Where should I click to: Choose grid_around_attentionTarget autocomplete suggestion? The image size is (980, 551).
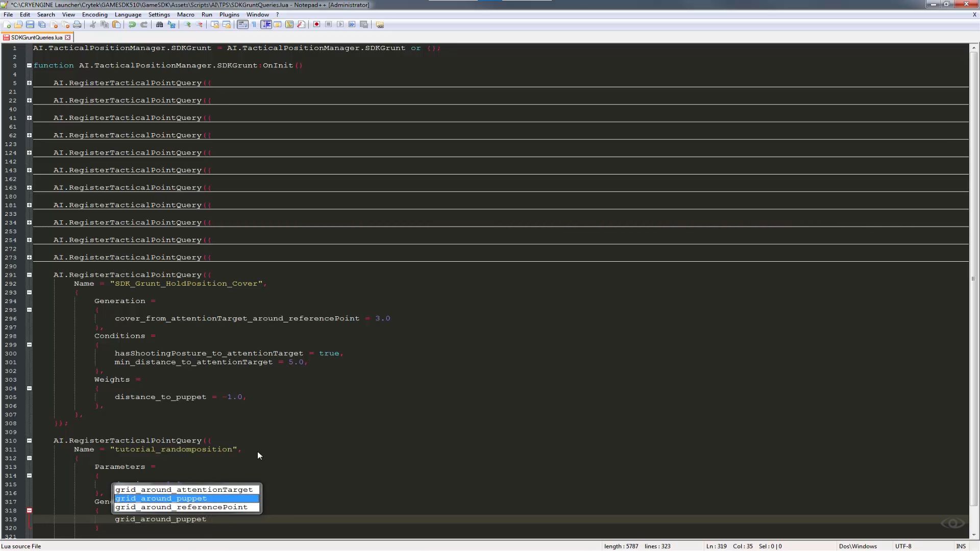tap(184, 490)
